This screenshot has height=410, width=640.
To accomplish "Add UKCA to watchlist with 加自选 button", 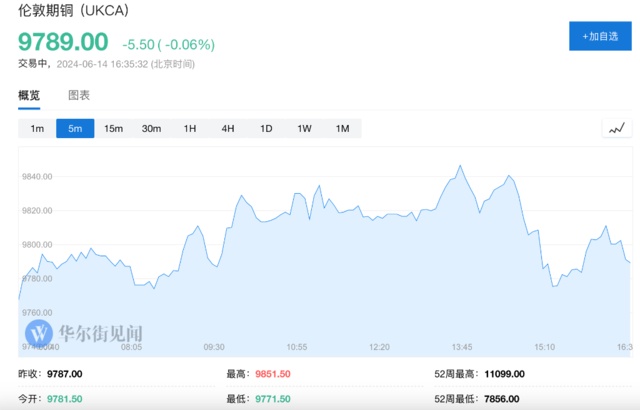I will click(599, 36).
